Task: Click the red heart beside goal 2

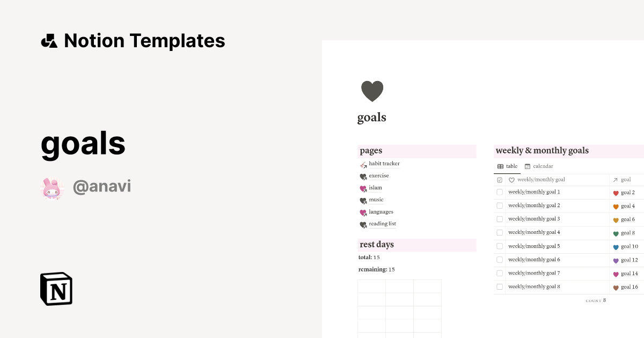Action: click(616, 192)
